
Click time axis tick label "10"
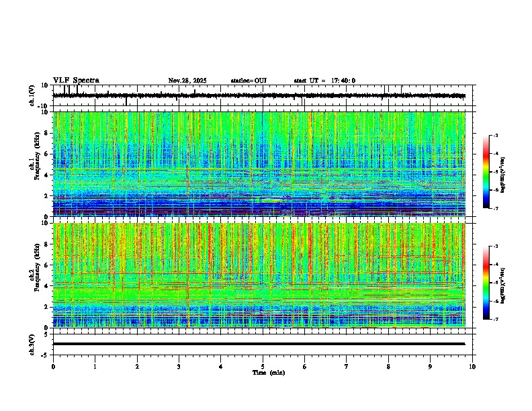pos(472,367)
